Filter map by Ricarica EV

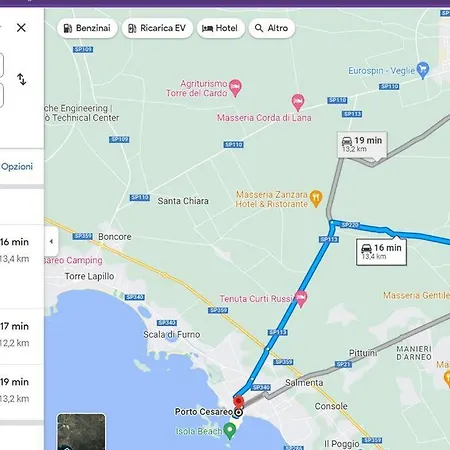(157, 28)
